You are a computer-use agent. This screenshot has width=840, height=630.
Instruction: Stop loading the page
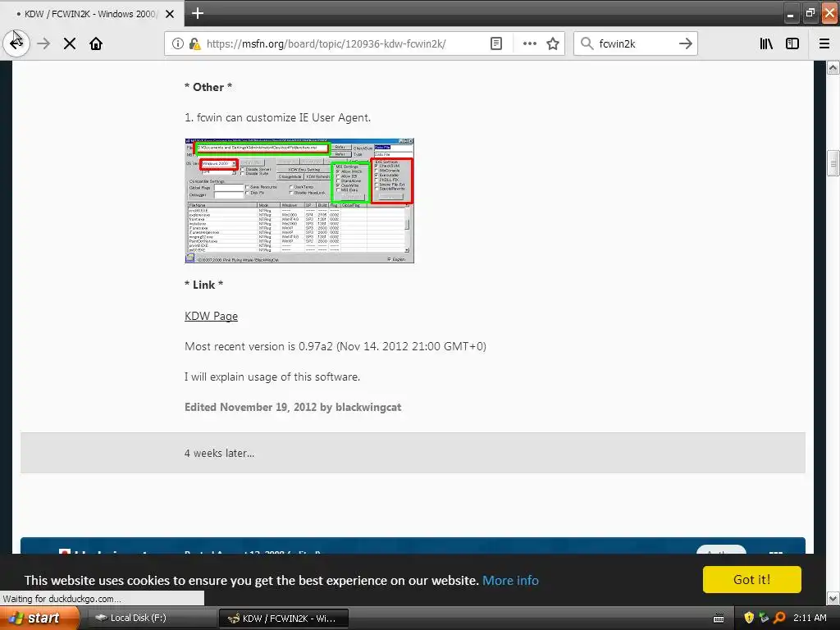pyautogui.click(x=70, y=43)
